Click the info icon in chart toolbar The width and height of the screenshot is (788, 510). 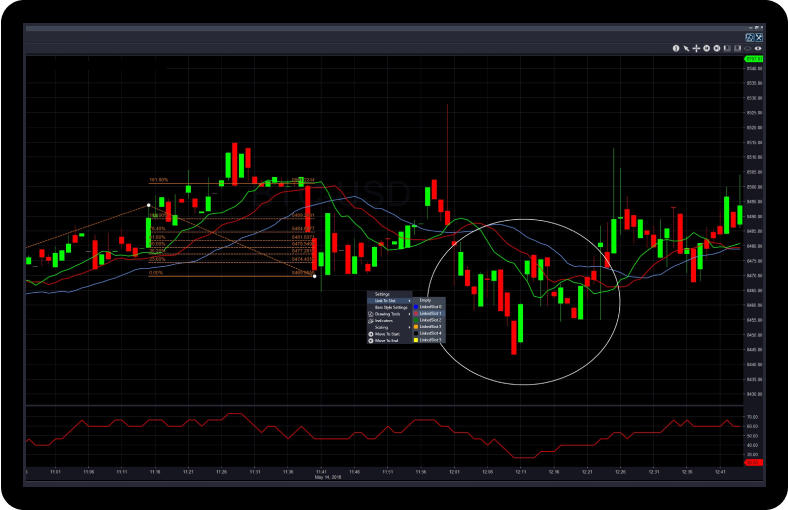pos(676,48)
